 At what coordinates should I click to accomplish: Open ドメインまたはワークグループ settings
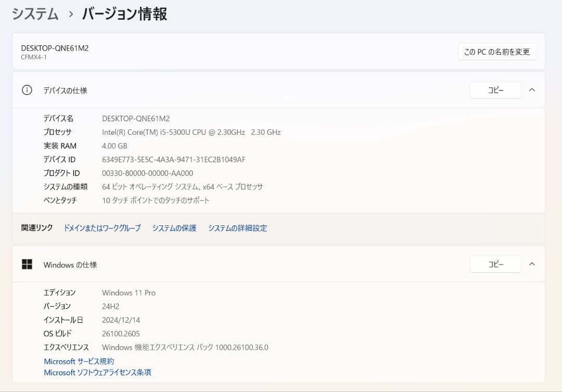[x=102, y=227]
